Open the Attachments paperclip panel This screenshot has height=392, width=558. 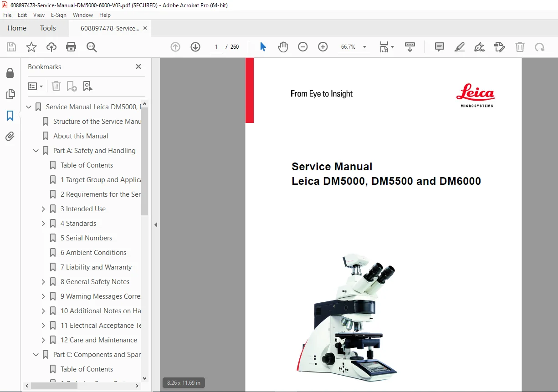click(10, 136)
